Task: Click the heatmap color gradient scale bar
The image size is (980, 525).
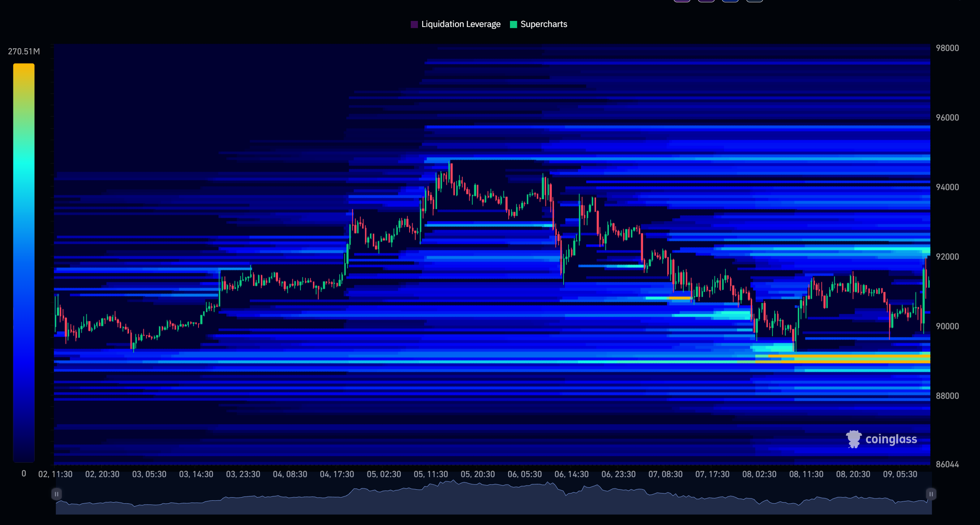Action: [24, 262]
